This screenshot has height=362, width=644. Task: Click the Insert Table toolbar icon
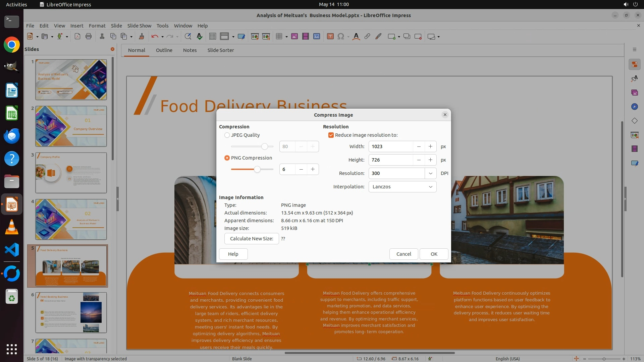(x=279, y=37)
